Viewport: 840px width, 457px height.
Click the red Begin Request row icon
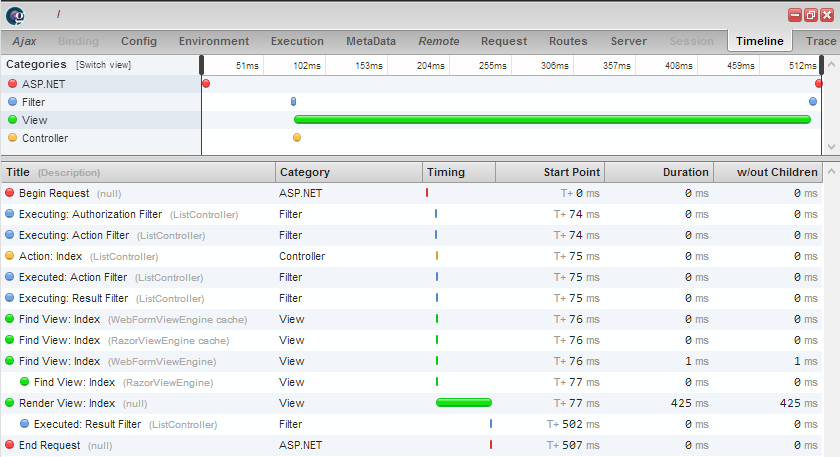pos(10,193)
